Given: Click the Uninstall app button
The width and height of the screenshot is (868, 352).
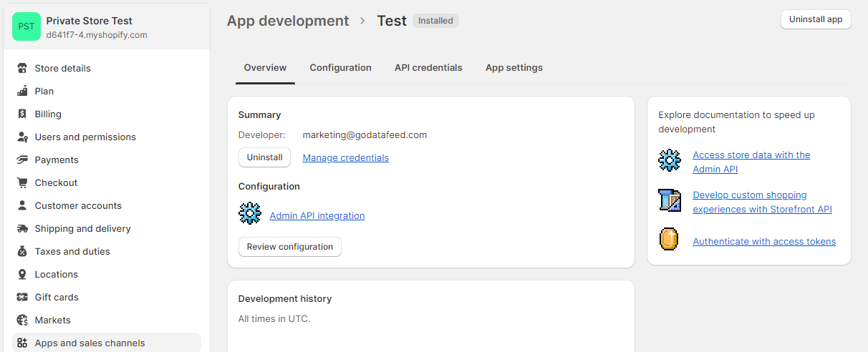Looking at the screenshot, I should tap(816, 19).
